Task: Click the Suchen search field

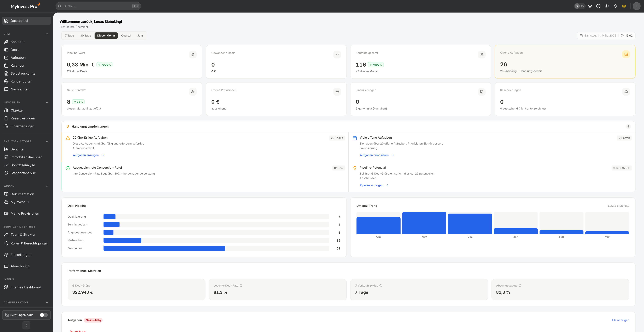Action: (98, 6)
